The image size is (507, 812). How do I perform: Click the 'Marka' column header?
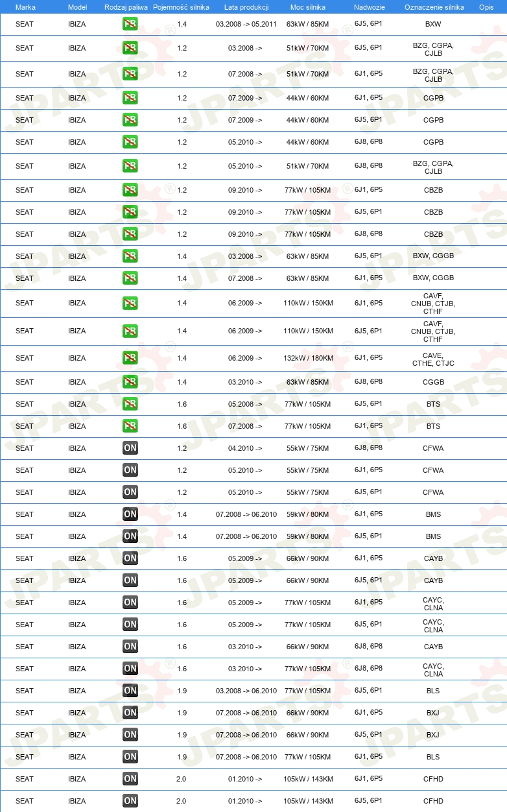(25, 6)
